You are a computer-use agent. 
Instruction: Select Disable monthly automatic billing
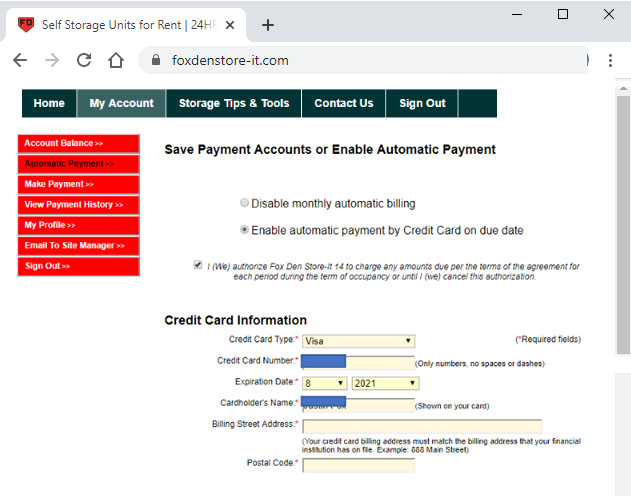pos(244,203)
